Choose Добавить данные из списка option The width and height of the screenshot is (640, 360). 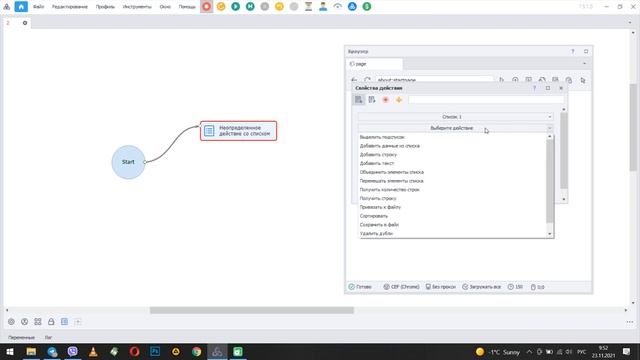[x=389, y=146]
